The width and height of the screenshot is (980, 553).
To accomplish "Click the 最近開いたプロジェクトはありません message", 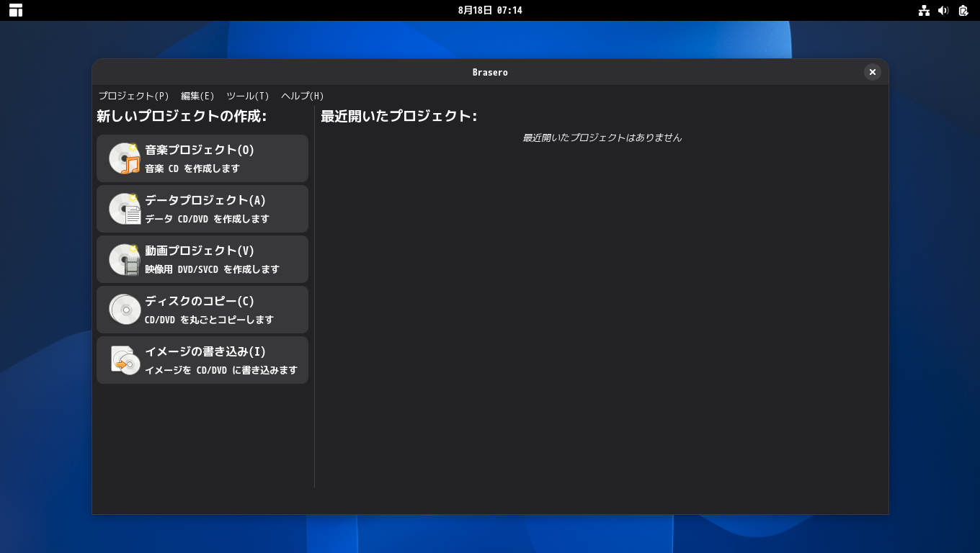I will coord(602,138).
